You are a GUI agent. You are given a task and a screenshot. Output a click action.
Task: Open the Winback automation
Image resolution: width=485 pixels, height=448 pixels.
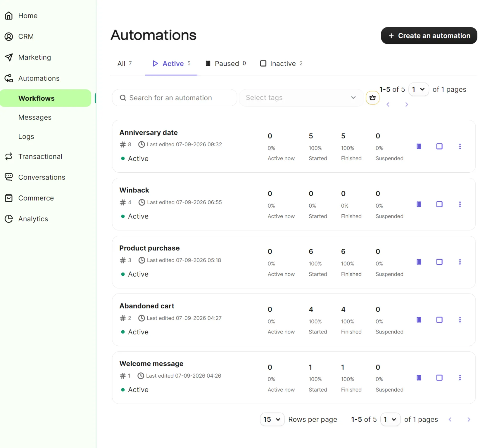134,190
